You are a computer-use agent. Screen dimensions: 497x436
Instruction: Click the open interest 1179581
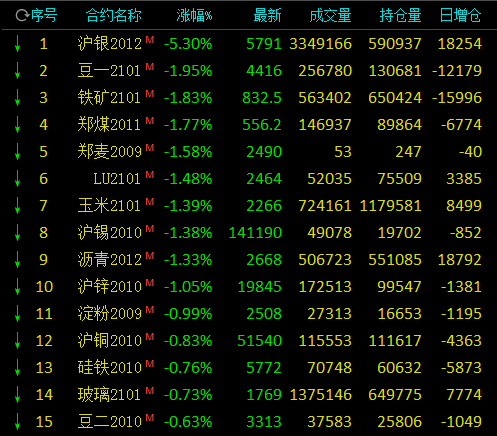391,206
